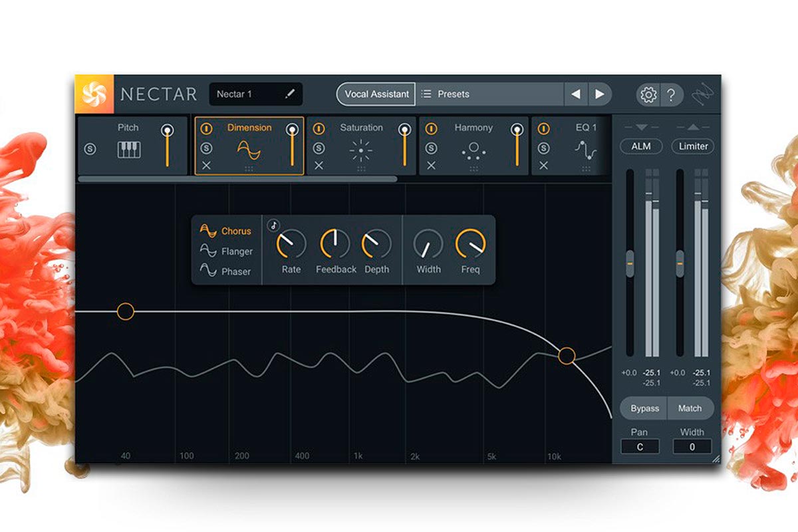Click the Harmony module dots icon
The width and height of the screenshot is (798, 532).
tap(473, 151)
